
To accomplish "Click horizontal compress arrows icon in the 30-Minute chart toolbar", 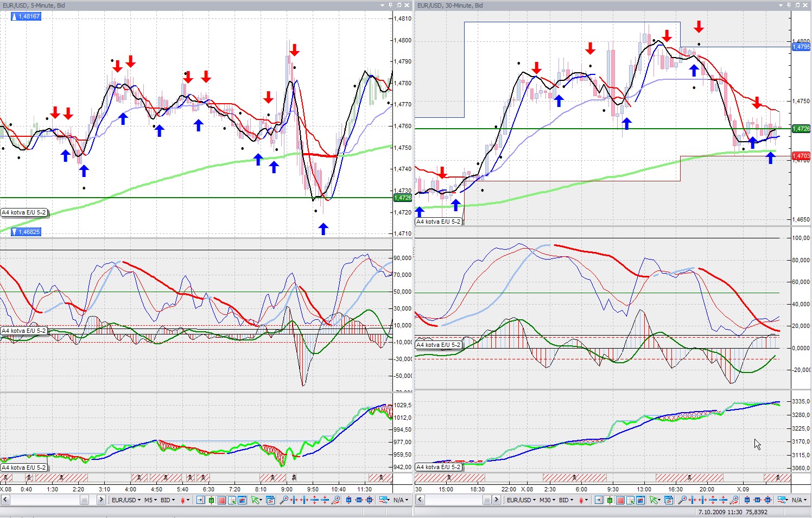I will 693,500.
